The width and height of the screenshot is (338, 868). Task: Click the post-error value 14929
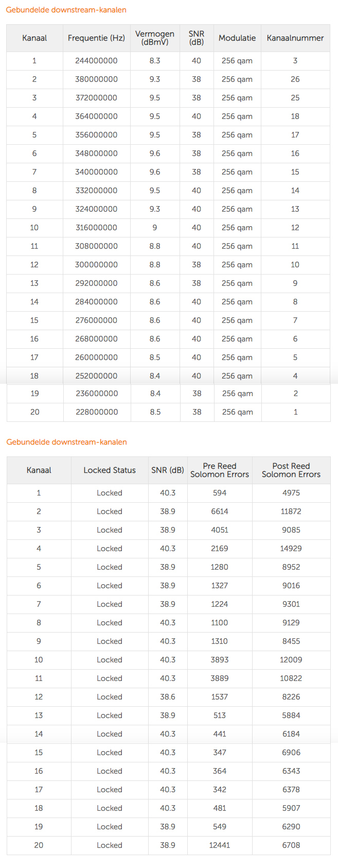[x=291, y=549]
